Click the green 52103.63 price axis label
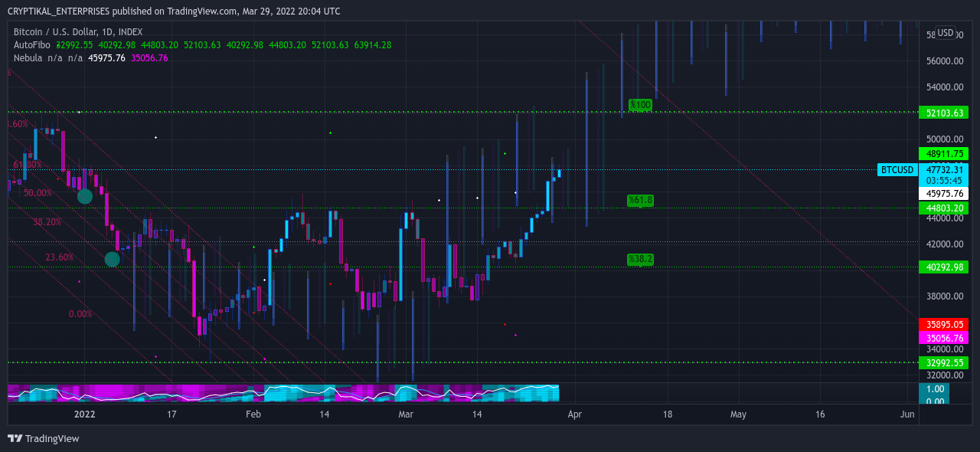The image size is (980, 452). pyautogui.click(x=943, y=113)
